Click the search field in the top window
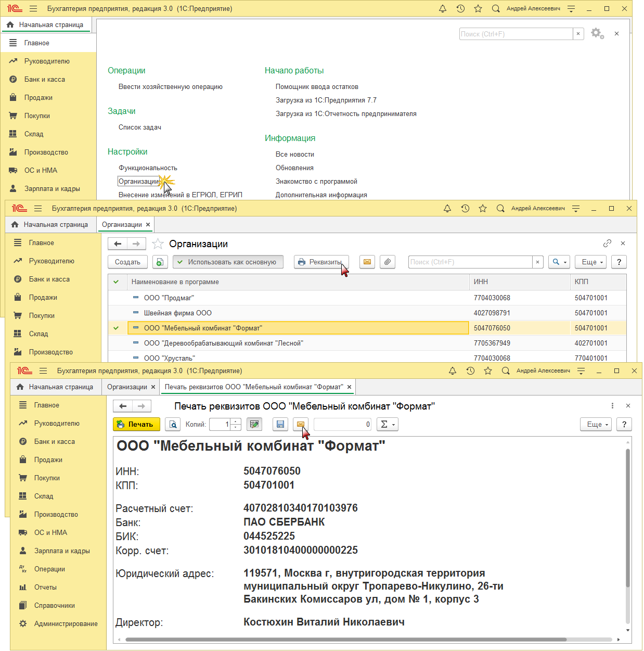644x651 pixels. (516, 34)
